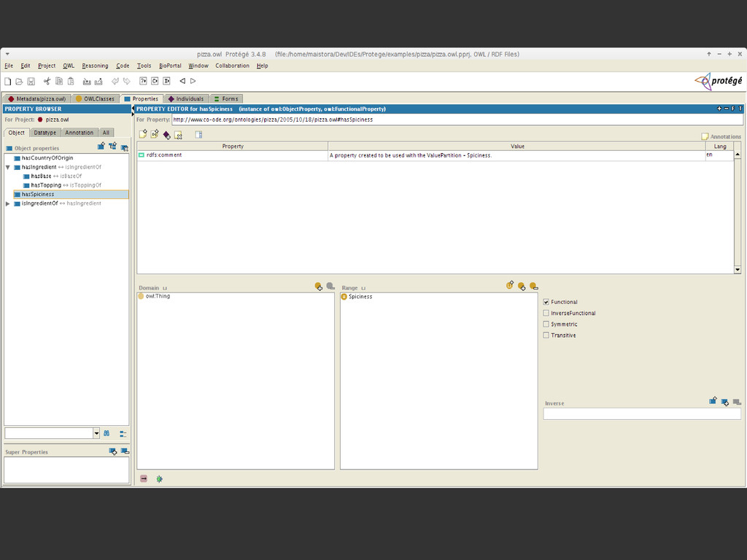
Task: Select owl:Thing in the Domain list
Action: [158, 296]
